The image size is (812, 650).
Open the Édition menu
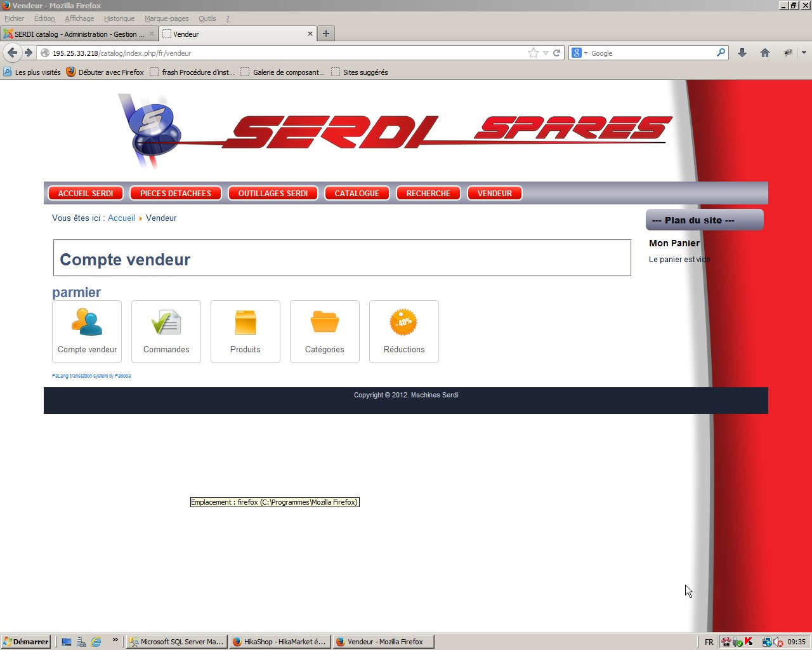44,18
